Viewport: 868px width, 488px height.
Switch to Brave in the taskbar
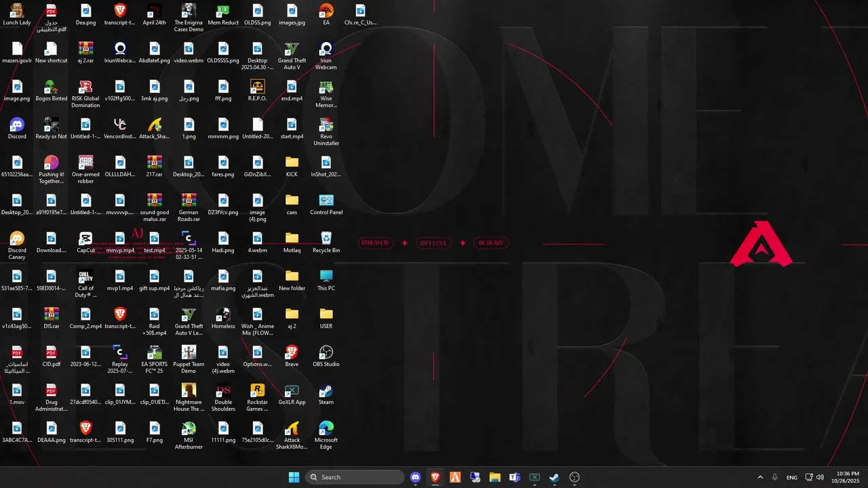[435, 477]
